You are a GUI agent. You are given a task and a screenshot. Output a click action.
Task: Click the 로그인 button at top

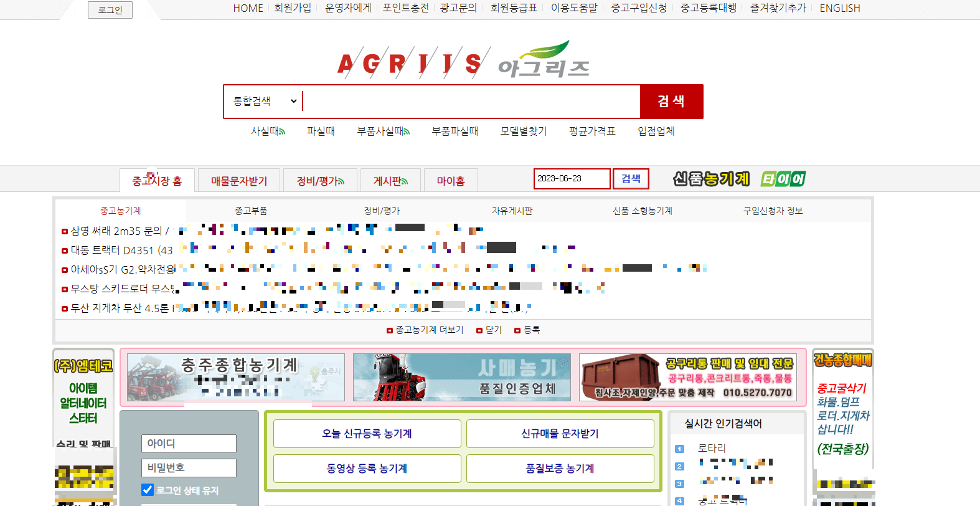[110, 9]
